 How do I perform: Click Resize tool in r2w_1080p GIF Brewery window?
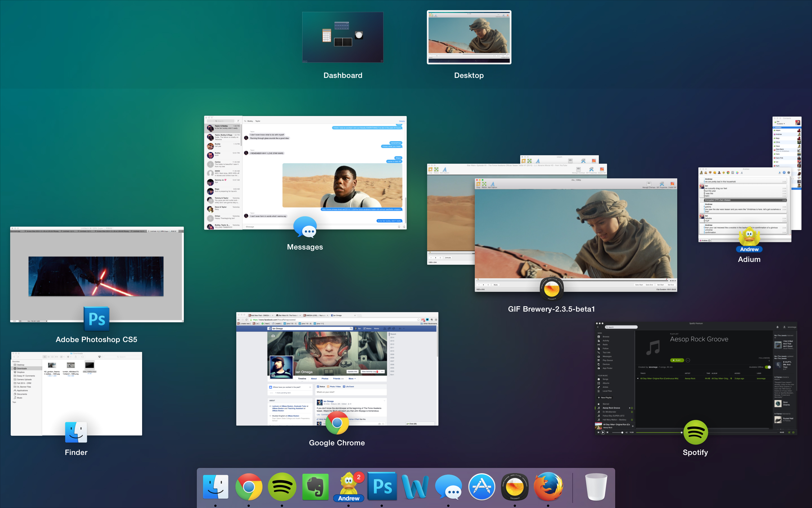coord(484,185)
